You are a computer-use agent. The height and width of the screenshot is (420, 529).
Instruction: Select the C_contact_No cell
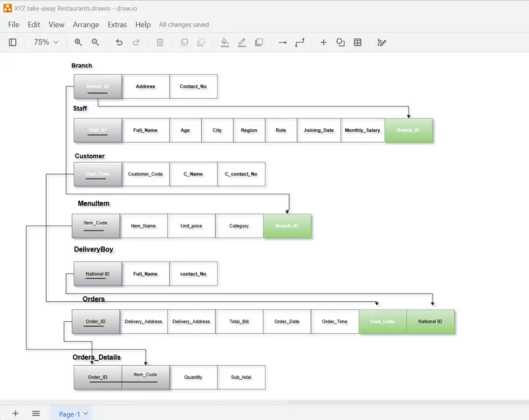(x=241, y=174)
